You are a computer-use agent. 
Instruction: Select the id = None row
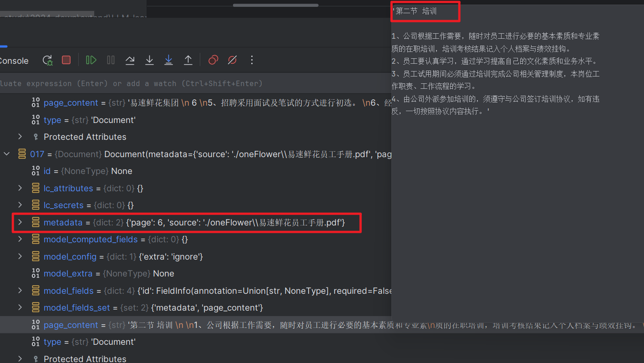[x=196, y=171]
